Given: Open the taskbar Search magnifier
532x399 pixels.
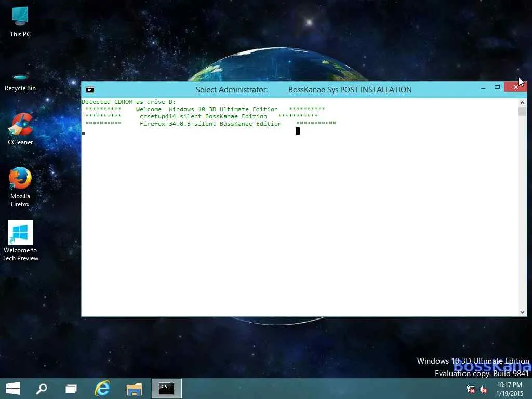Looking at the screenshot, I should coord(42,389).
